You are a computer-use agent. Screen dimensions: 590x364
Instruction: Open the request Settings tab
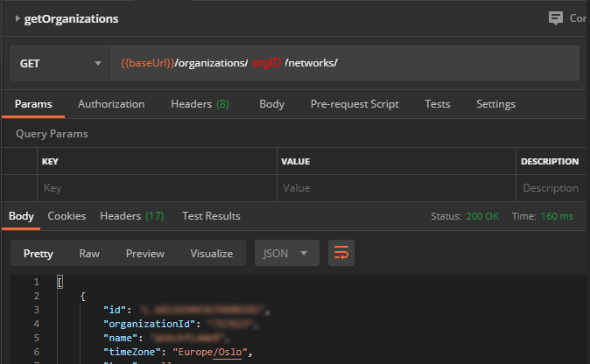(495, 104)
